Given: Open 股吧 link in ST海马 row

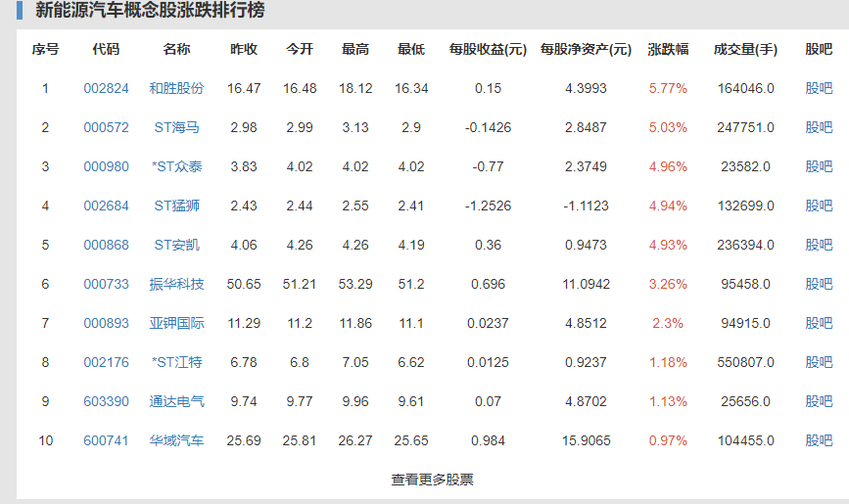Looking at the screenshot, I should [819, 128].
